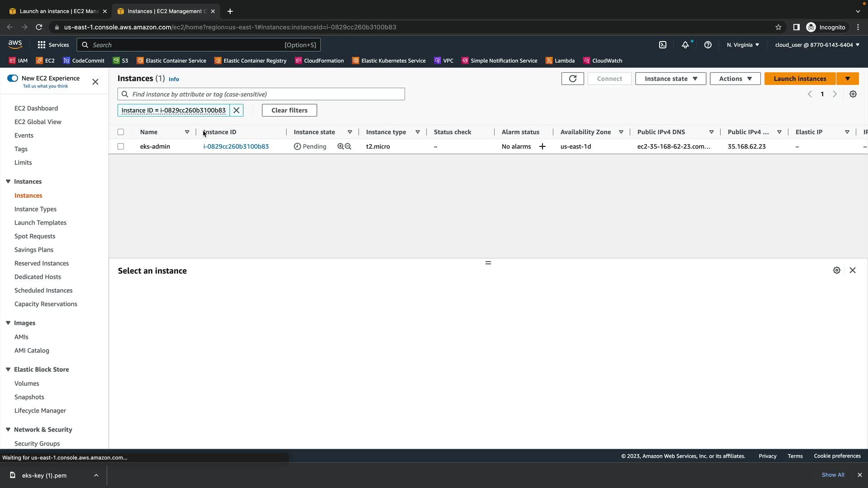Add alarm with the plus icon
This screenshot has height=488, width=868.
tap(542, 146)
